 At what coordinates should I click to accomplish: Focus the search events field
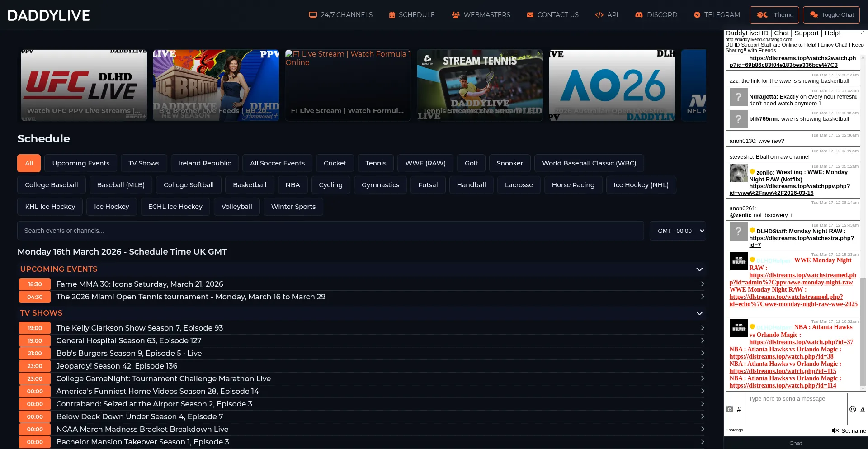click(x=330, y=231)
